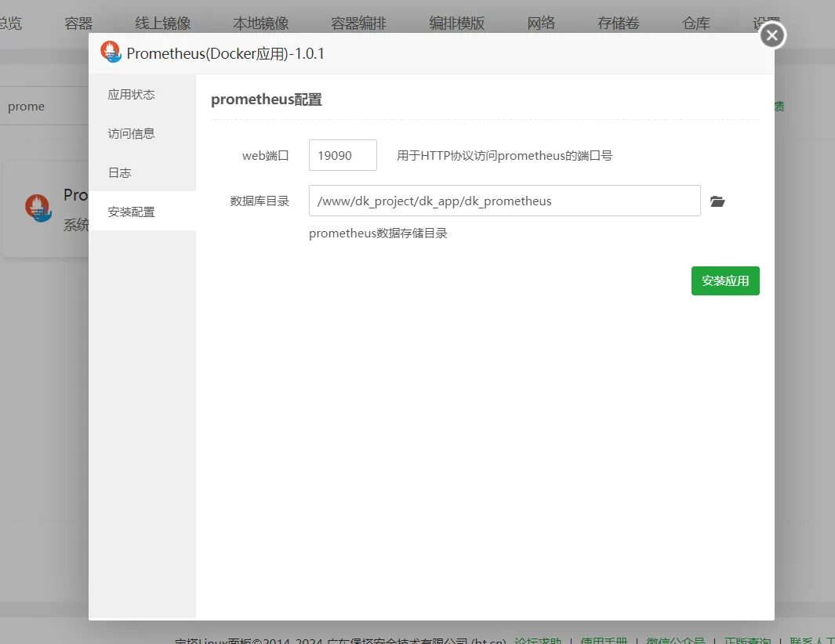Click the 用于HTTP协议访问prometheus的端口号 description text
Screen dimensions: 835x644
point(504,155)
